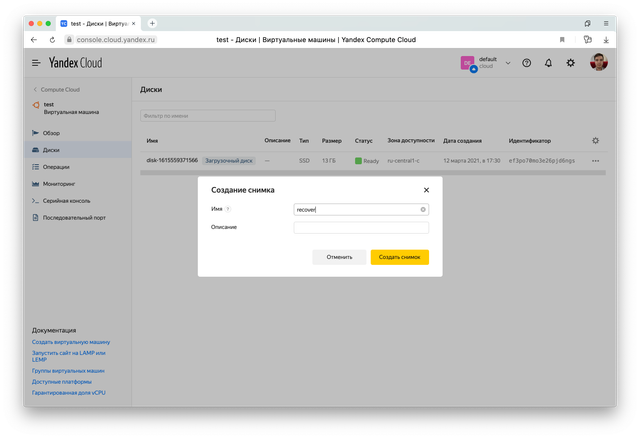Expand the default cloud dropdown
640x438 pixels.
tap(507, 63)
